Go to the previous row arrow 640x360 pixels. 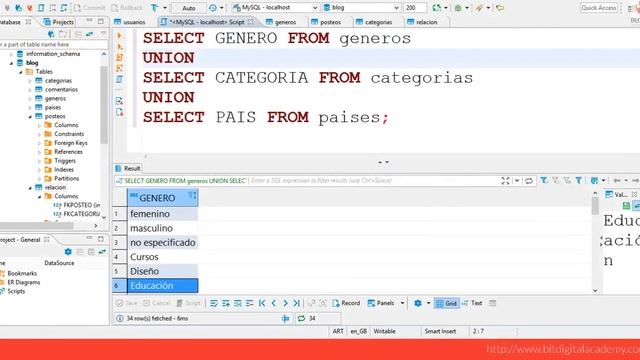(274, 303)
